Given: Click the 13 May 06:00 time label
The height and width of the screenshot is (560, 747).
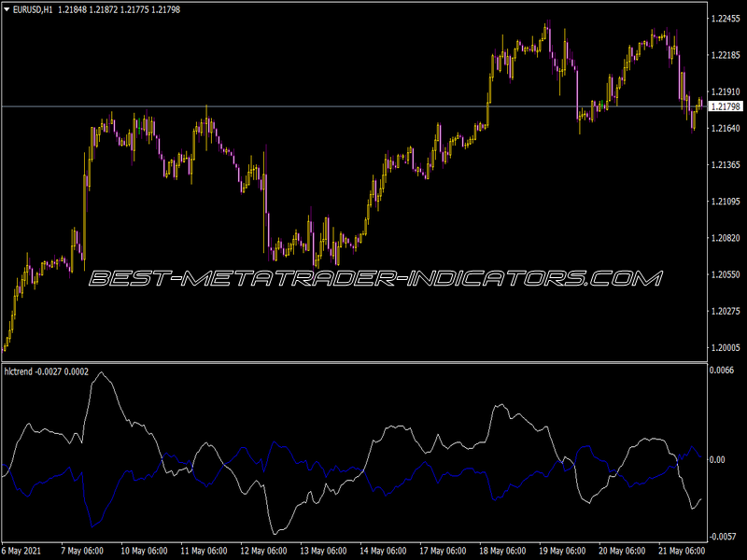Looking at the screenshot, I should [x=323, y=551].
